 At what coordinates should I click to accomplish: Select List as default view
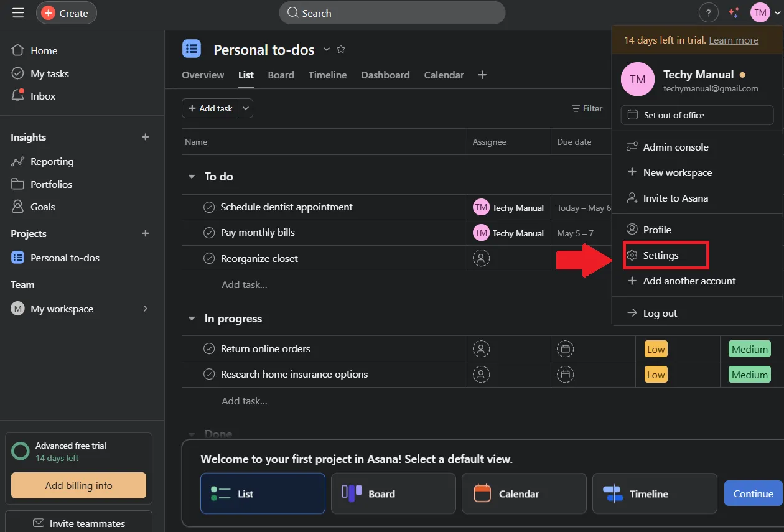(x=263, y=493)
